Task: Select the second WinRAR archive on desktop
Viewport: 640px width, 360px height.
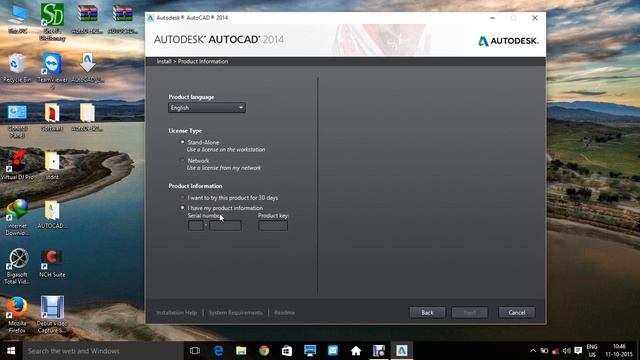Action: tap(123, 19)
